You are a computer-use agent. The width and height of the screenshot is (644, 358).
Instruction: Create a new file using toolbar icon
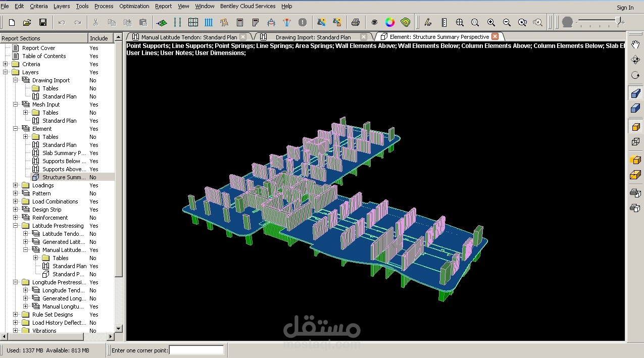[12, 22]
